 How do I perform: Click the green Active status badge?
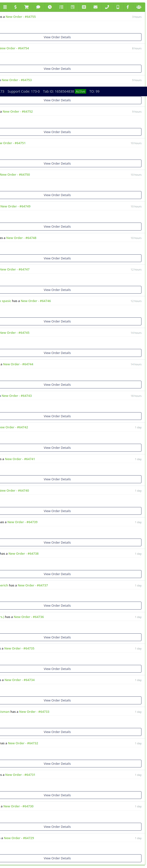pos(80,91)
